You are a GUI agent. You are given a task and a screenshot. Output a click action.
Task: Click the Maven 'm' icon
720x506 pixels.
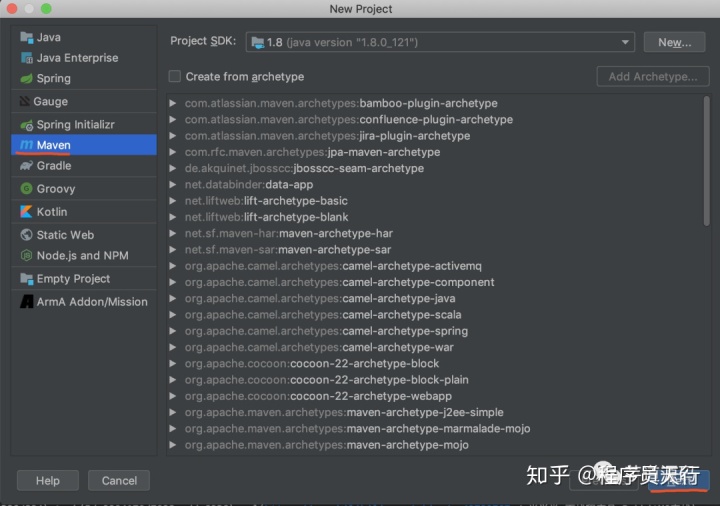(27, 145)
